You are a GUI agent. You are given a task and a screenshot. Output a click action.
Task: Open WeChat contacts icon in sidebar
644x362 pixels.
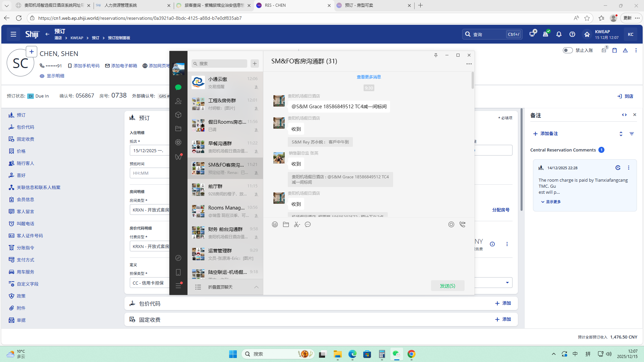pos(178,101)
